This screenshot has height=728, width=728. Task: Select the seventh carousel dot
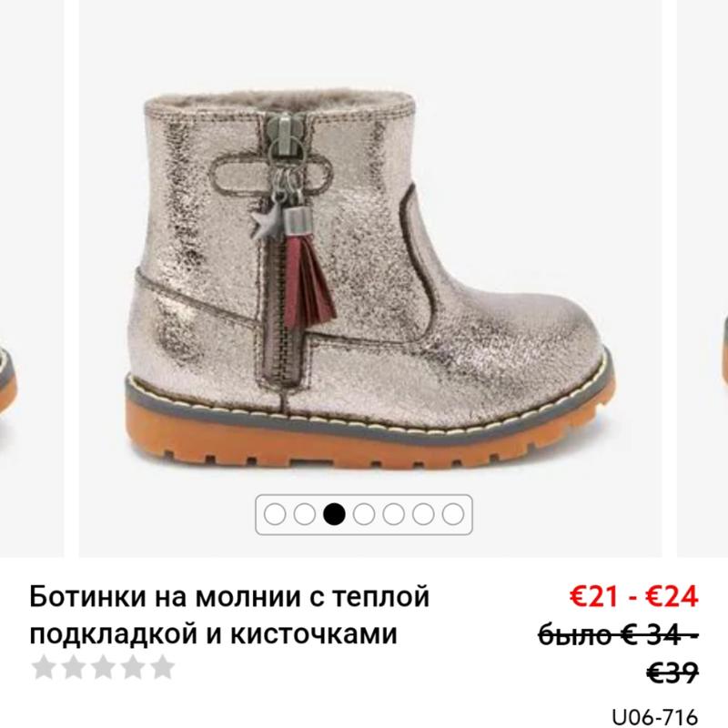tap(453, 514)
